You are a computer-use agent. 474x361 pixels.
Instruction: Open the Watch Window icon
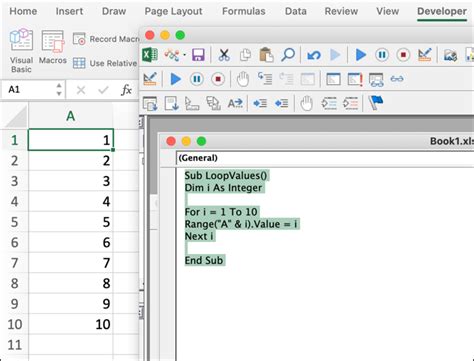376,79
